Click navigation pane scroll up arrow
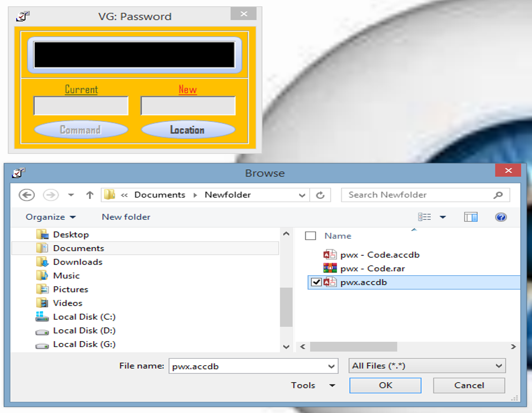 click(x=286, y=234)
